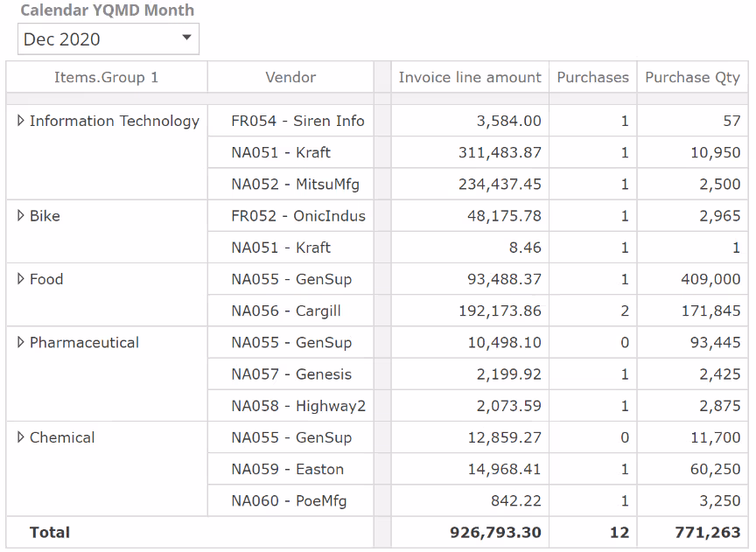Click the Purchases column header
Screen dimensions: 756x552
pos(592,77)
